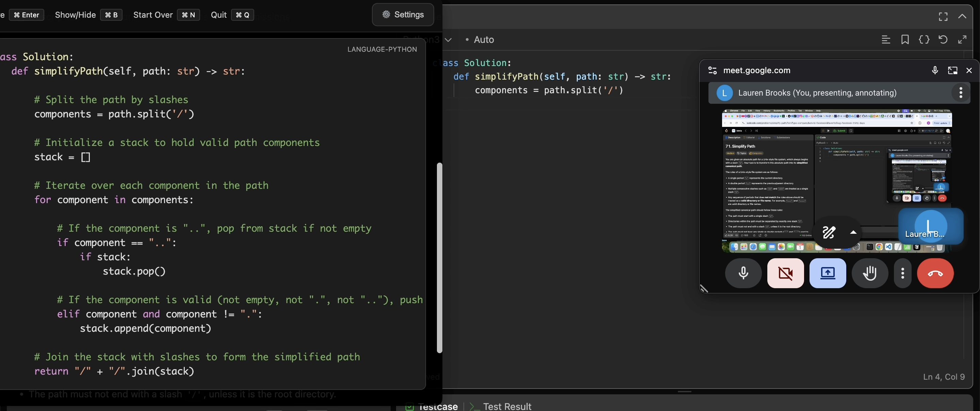
Task: Click the solution overlay's vertical scrollbar
Action: click(x=439, y=258)
